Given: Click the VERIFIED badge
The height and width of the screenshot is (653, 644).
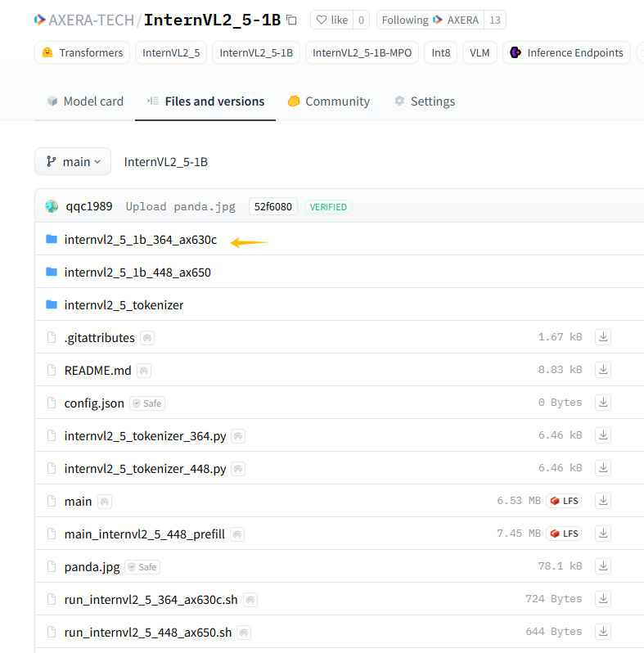Looking at the screenshot, I should click(x=328, y=207).
